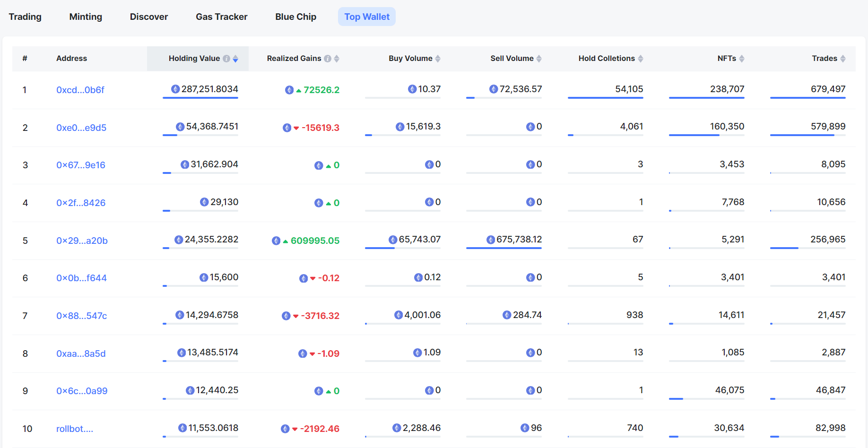
Task: Sort by Holding Value arrows
Action: [235, 59]
